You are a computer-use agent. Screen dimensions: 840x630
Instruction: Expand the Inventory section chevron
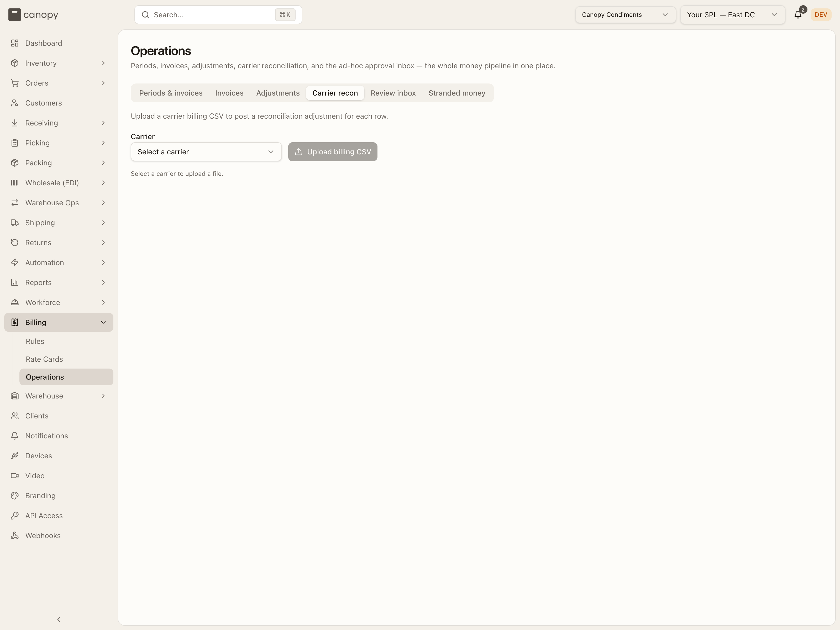click(x=103, y=63)
